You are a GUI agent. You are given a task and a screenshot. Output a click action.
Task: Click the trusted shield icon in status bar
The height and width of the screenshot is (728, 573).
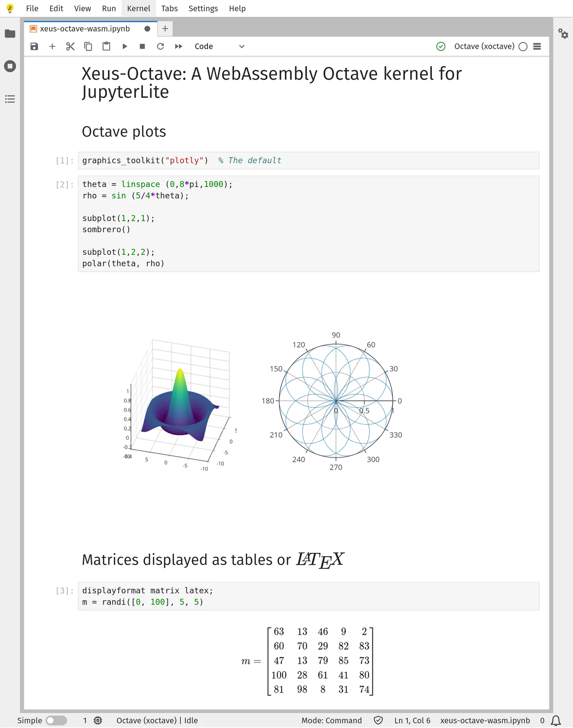click(378, 720)
